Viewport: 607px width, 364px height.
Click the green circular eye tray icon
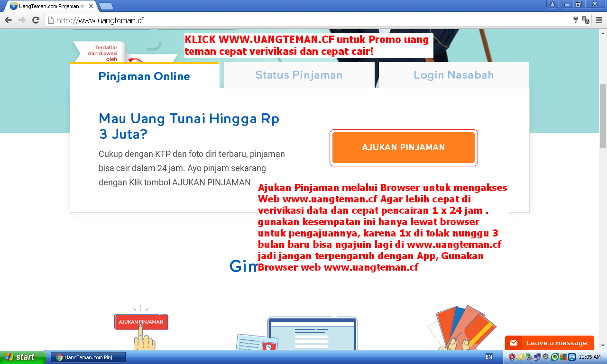coord(554,357)
